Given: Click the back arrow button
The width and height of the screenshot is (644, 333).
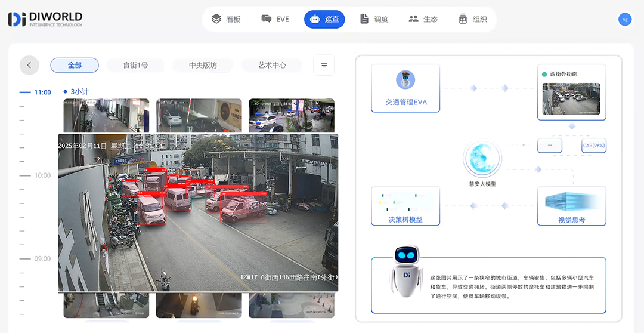Looking at the screenshot, I should (x=29, y=65).
